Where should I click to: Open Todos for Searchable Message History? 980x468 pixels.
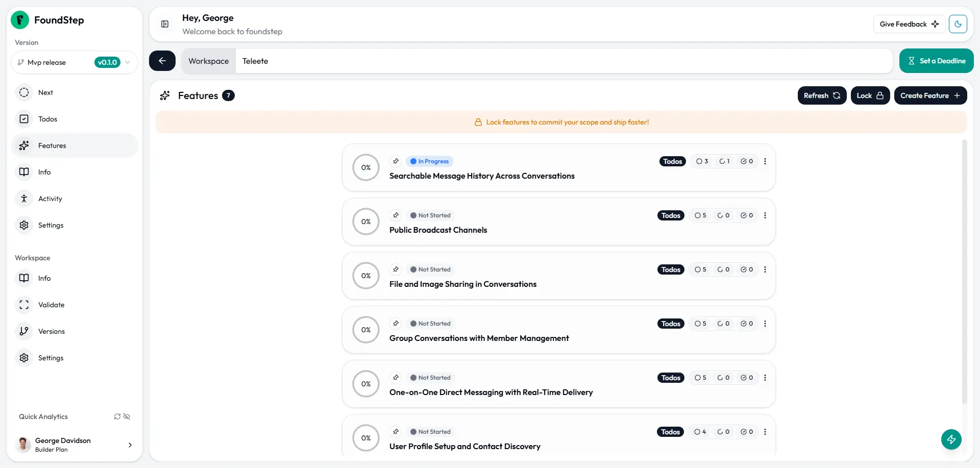[672, 161]
